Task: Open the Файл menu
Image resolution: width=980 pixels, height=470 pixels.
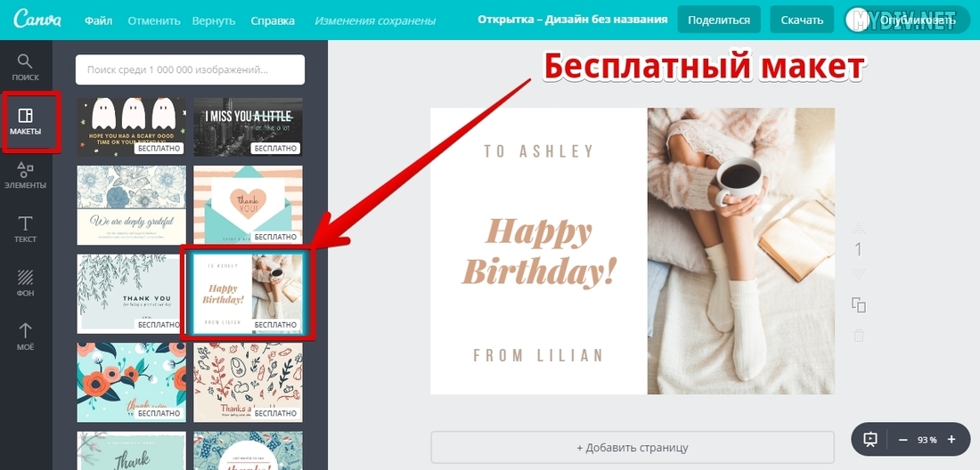Action: point(99,20)
